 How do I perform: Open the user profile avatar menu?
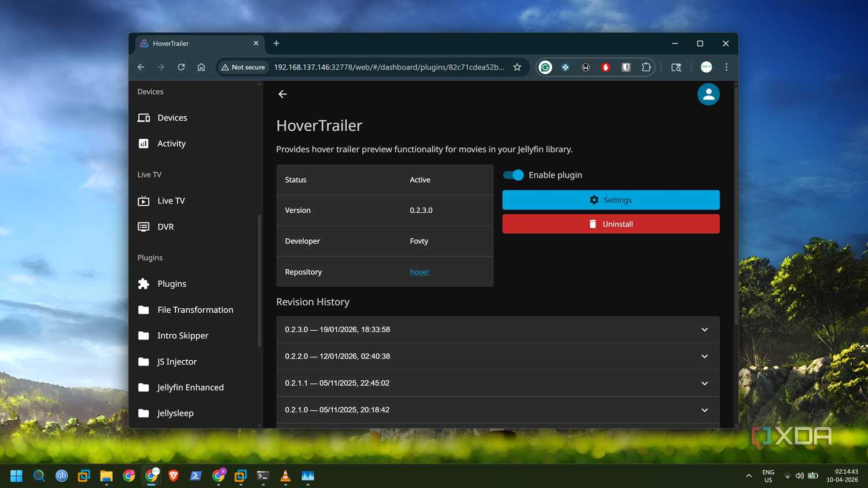tap(708, 94)
